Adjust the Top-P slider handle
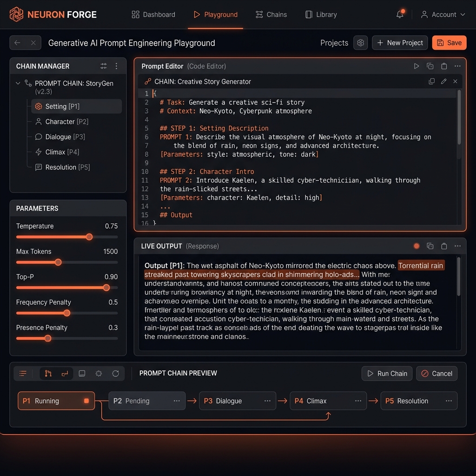 click(106, 287)
